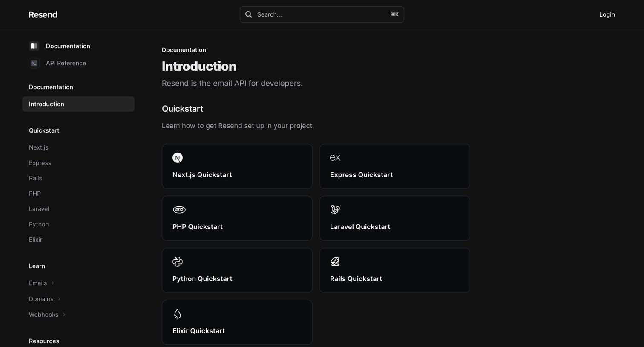This screenshot has width=644, height=347.
Task: Click the API Reference terminal icon
Action: 34,63
